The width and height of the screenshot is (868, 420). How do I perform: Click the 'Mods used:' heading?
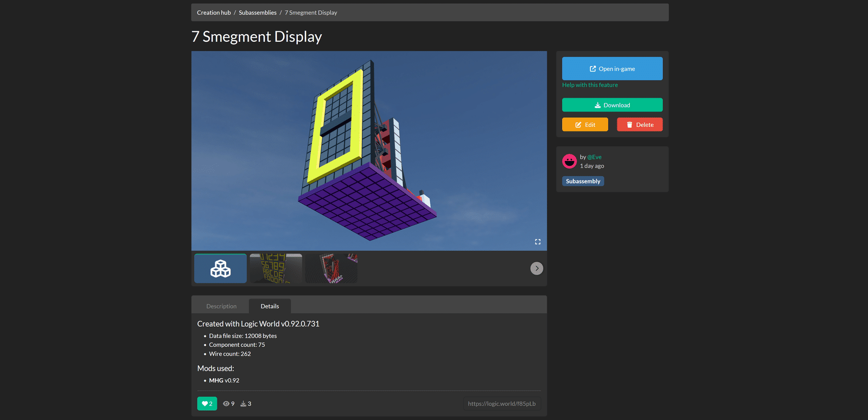pyautogui.click(x=215, y=368)
